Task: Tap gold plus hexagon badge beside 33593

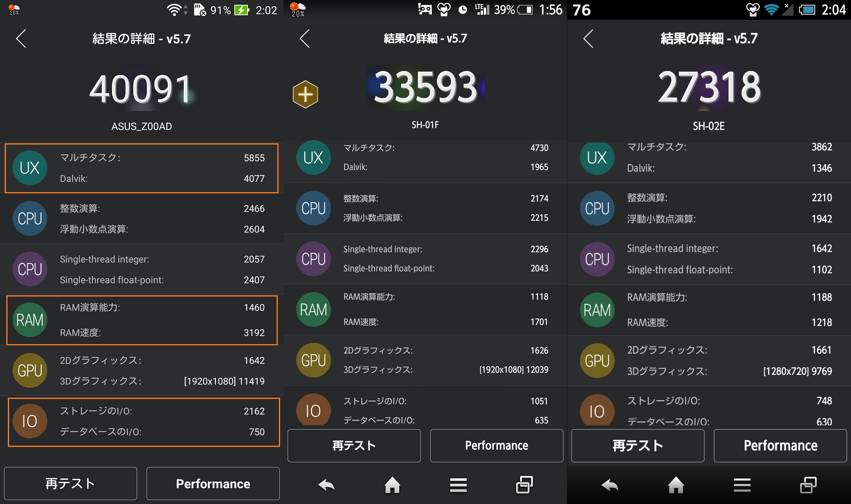Action: pyautogui.click(x=305, y=94)
